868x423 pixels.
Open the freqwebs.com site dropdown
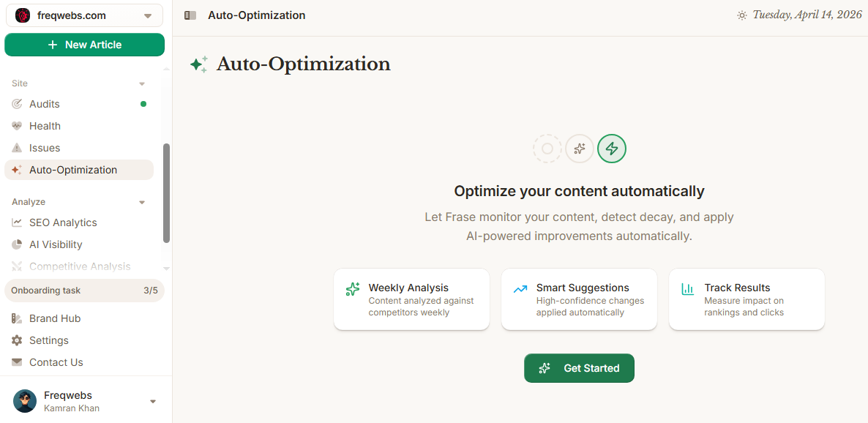[x=148, y=16]
